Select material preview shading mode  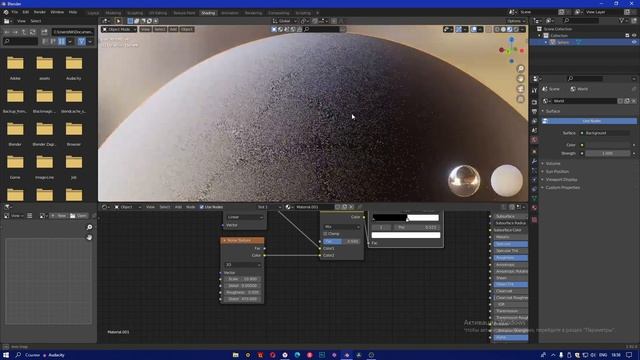coord(510,29)
